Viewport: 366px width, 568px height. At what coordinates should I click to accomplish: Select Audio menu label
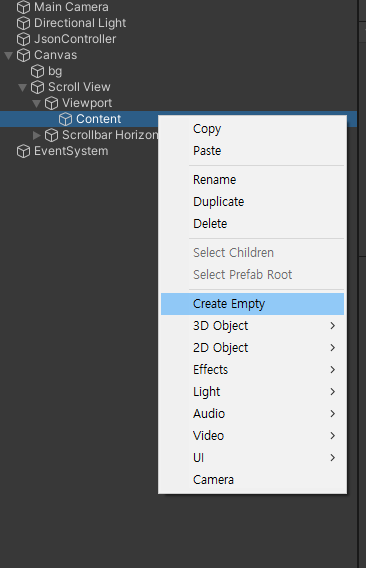(x=209, y=414)
